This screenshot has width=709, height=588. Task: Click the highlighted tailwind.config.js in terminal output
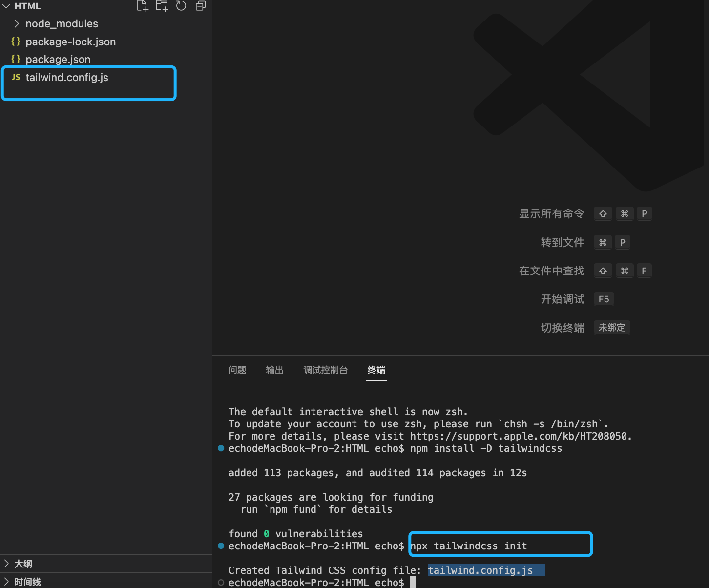pos(481,570)
